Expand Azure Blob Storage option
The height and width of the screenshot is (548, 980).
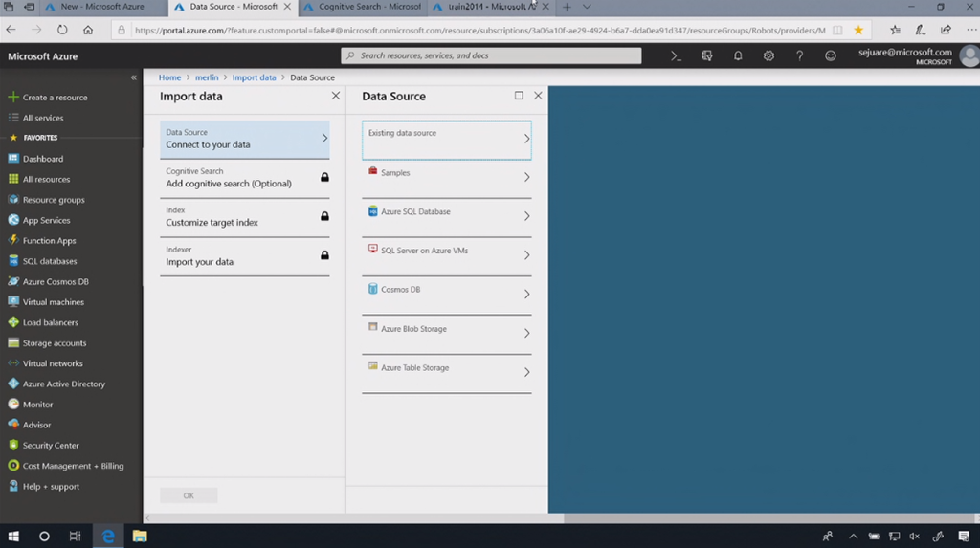(x=446, y=333)
